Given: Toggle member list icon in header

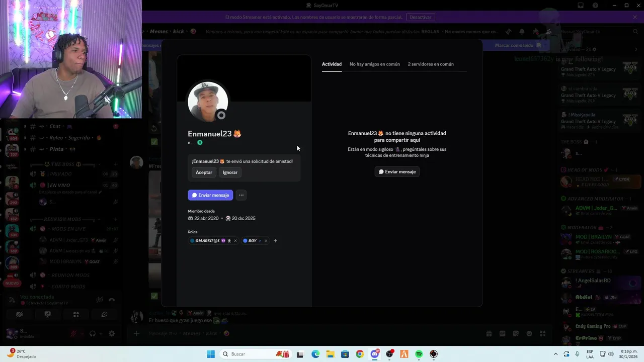Looking at the screenshot, I should 549,32.
